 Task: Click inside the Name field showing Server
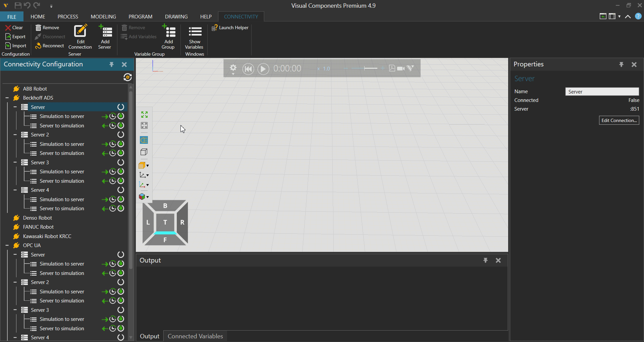click(601, 91)
